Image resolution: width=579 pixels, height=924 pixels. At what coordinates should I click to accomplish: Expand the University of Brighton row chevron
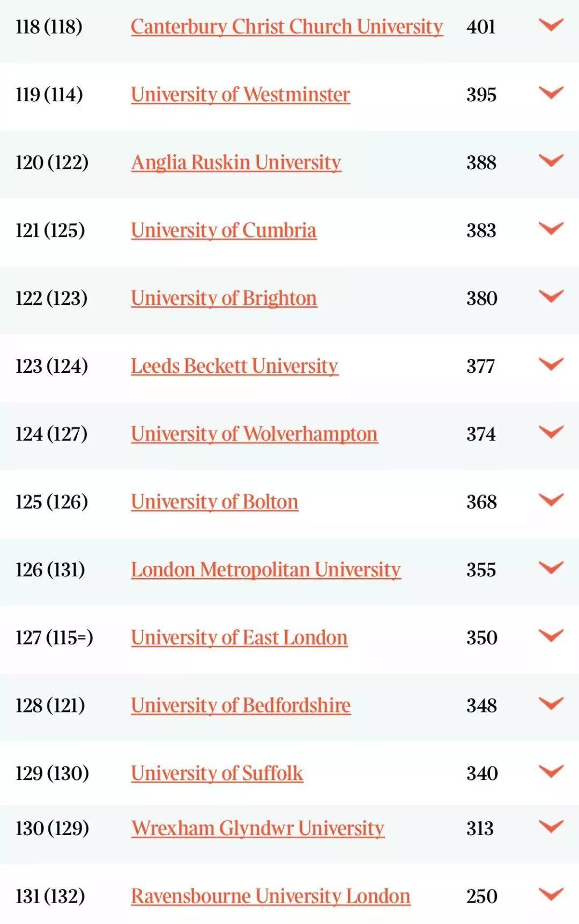pyautogui.click(x=551, y=296)
